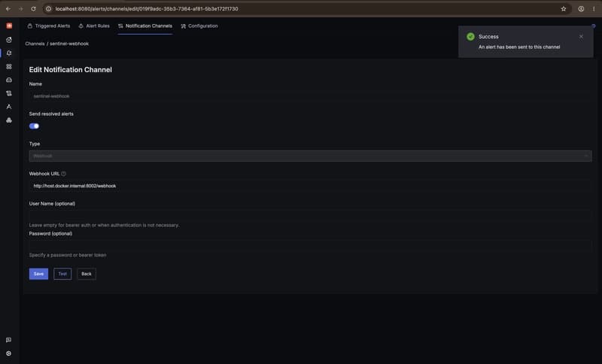Click the green Success checkmark icon
This screenshot has height=364, width=602.
click(470, 36)
